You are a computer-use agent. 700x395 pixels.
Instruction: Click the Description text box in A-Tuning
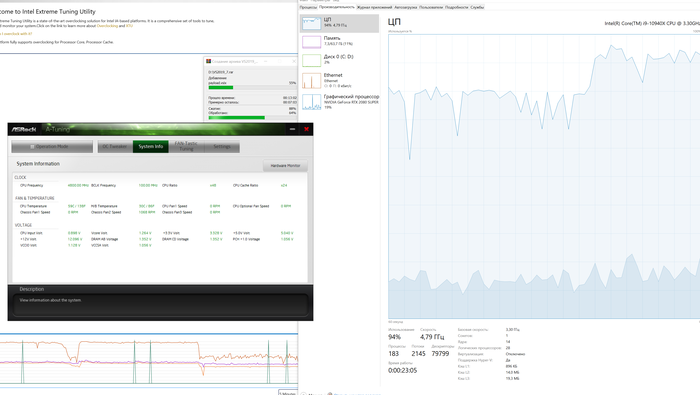click(161, 305)
